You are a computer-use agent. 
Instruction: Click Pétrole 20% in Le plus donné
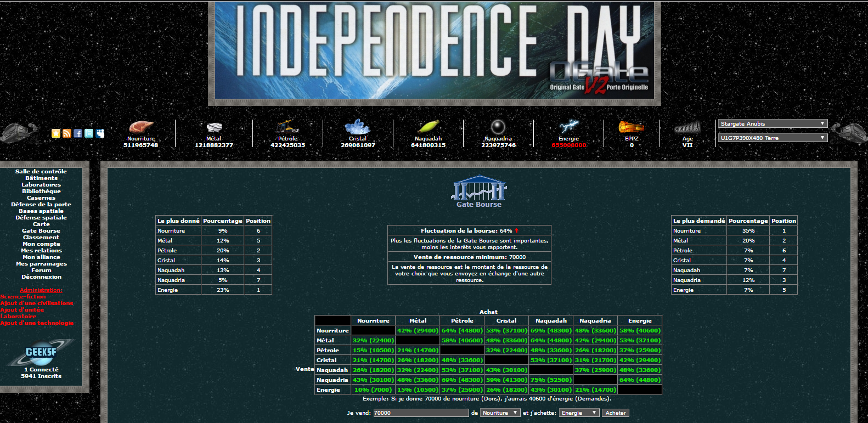coord(223,250)
